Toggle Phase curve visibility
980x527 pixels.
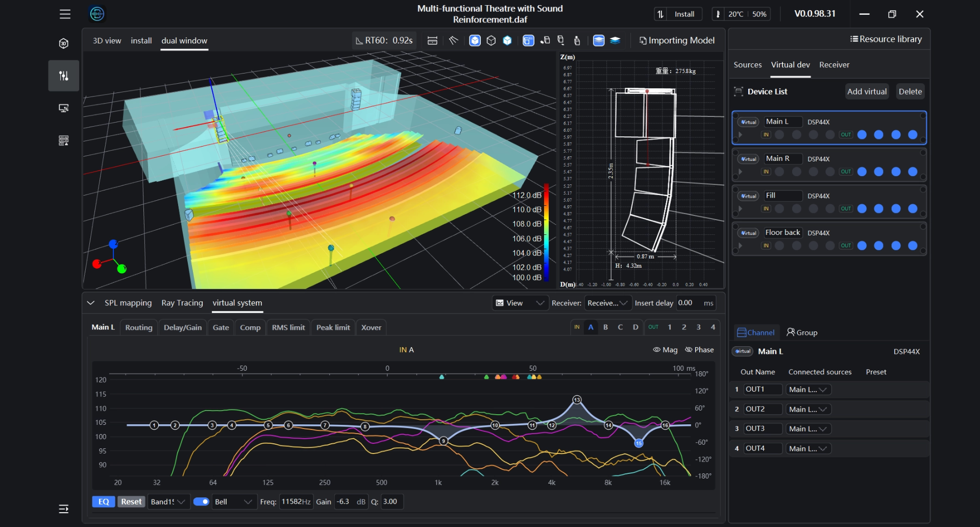point(699,350)
